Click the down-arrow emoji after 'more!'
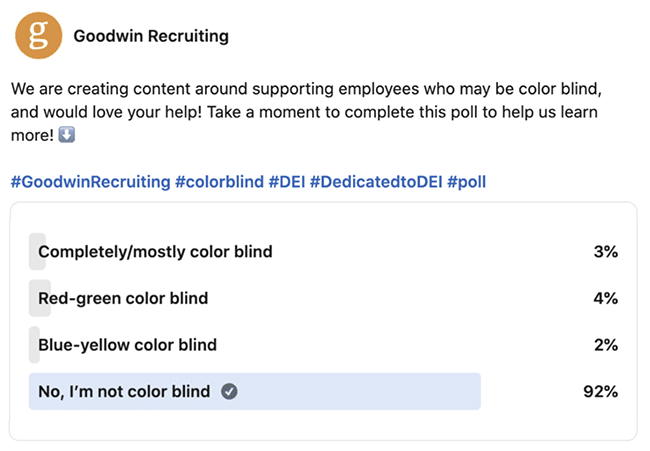Screen dimensions: 650x451 66,135
